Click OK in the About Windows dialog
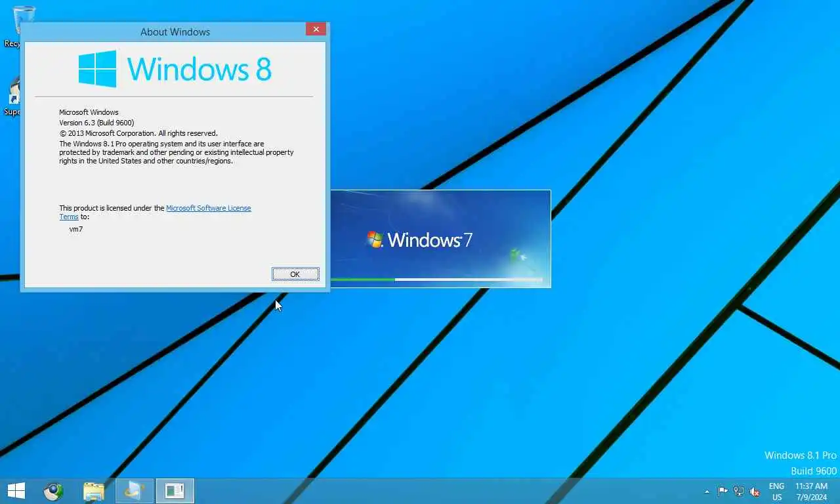This screenshot has width=840, height=504. 295,274
